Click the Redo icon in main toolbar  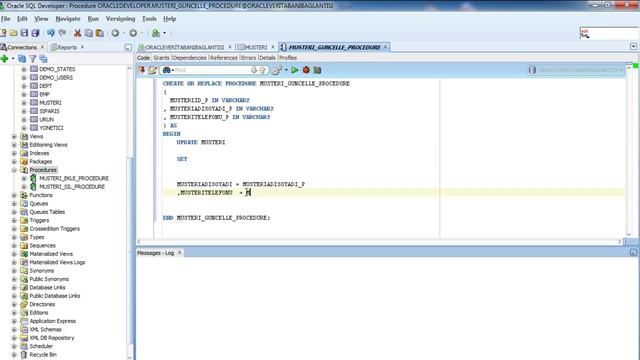(62, 33)
